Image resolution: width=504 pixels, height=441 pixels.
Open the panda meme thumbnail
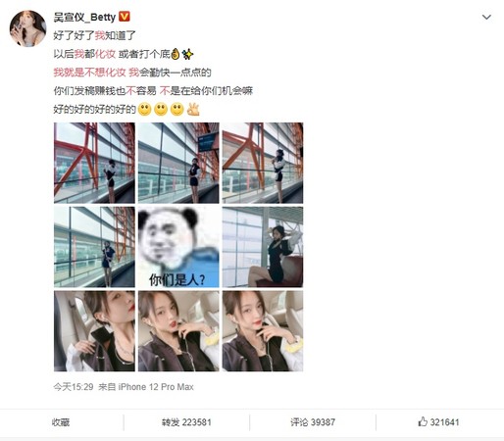click(x=178, y=247)
